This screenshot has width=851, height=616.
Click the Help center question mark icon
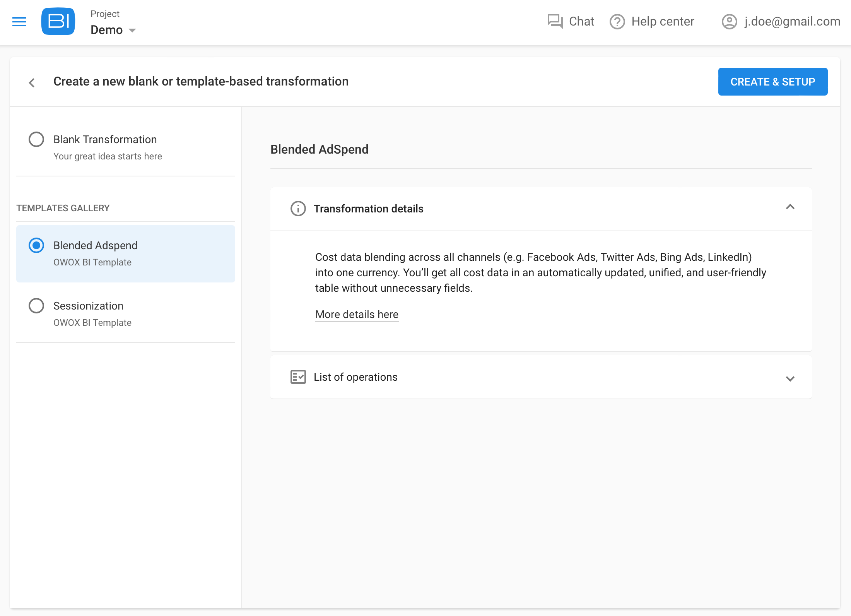click(617, 22)
